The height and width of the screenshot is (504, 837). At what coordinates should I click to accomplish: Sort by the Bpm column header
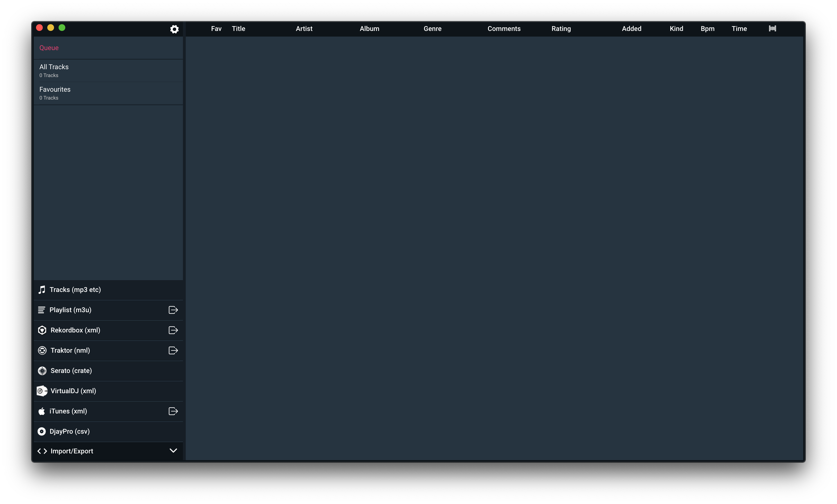point(707,29)
